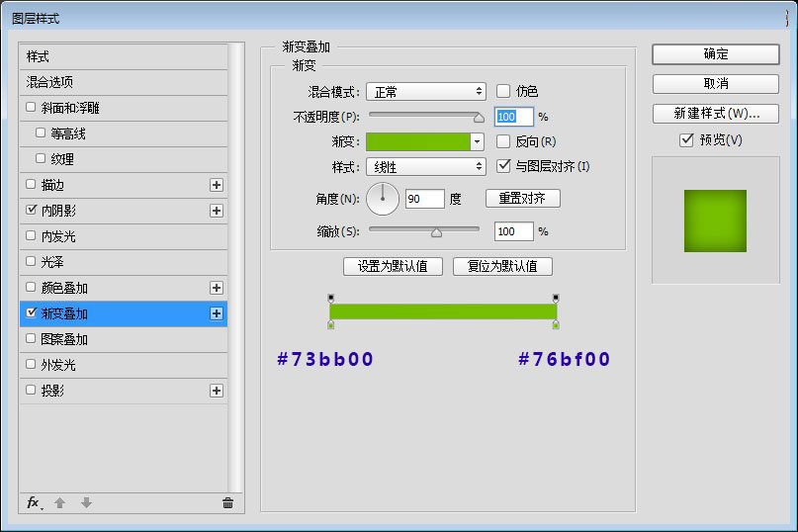
Task: Enable the 仿色 dither checkbox
Action: click(503, 91)
